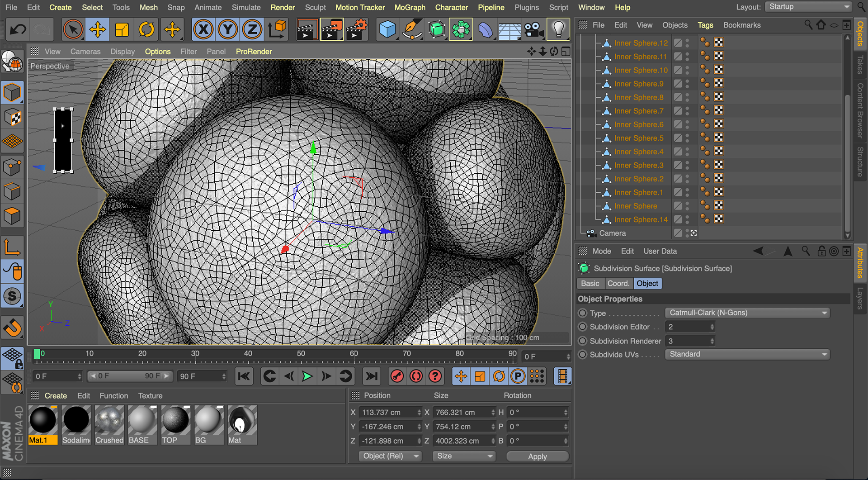
Task: Click the Undo arrow icon
Action: tap(18, 30)
